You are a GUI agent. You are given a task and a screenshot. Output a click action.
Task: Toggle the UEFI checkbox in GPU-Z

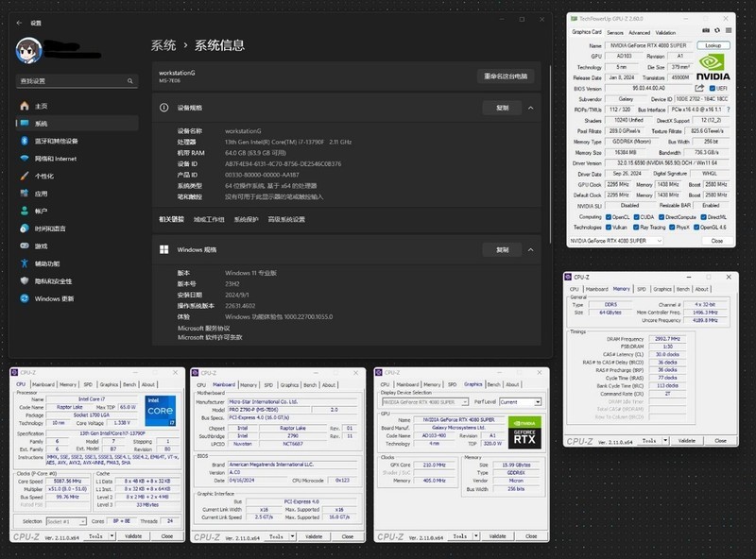(x=711, y=88)
